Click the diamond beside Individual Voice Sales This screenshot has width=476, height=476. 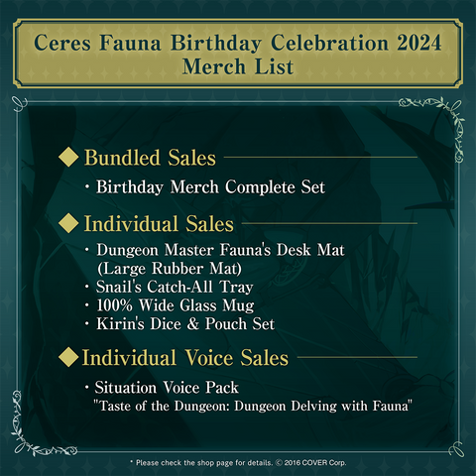coord(68,357)
